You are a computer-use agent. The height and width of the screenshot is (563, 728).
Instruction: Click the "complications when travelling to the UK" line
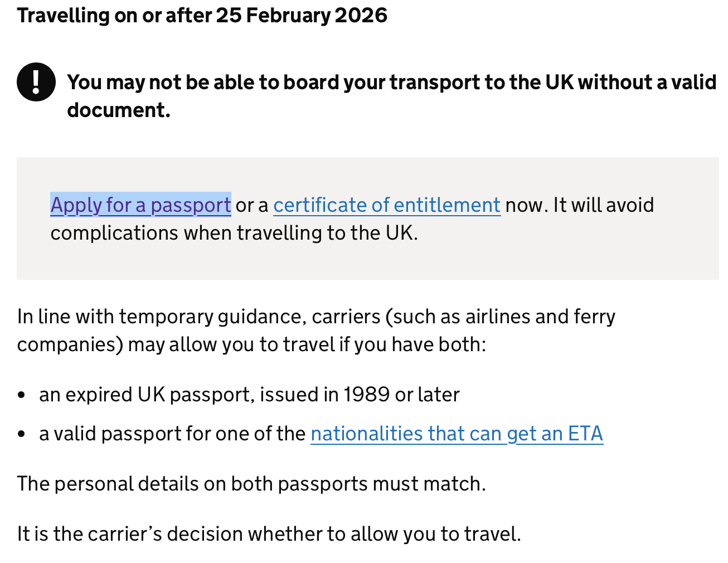(x=234, y=233)
